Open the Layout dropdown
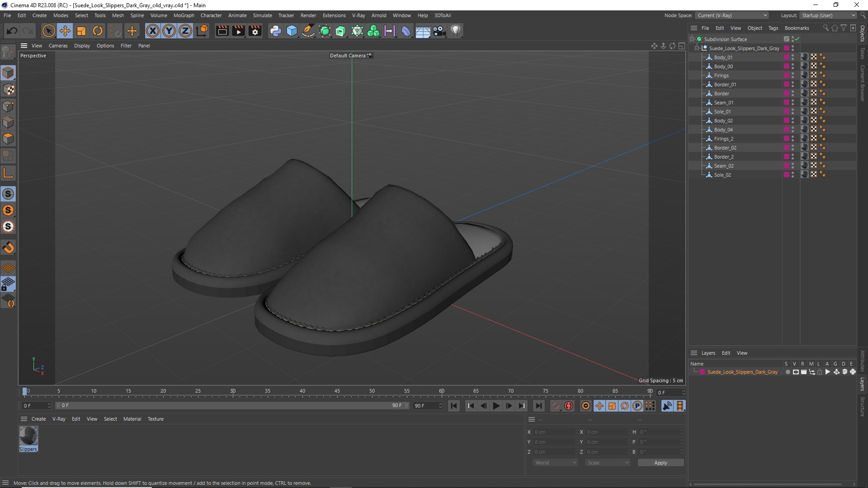This screenshot has width=868, height=488. 828,15
